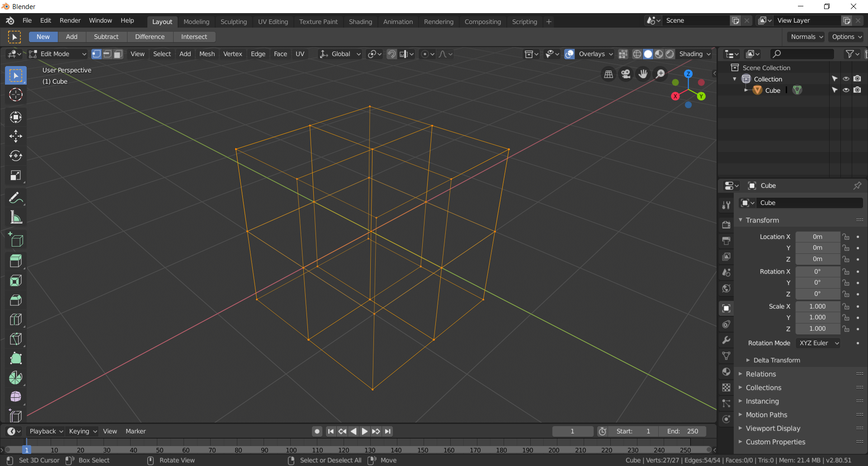The image size is (868, 466).
Task: Select the Spin tool
Action: (16, 378)
